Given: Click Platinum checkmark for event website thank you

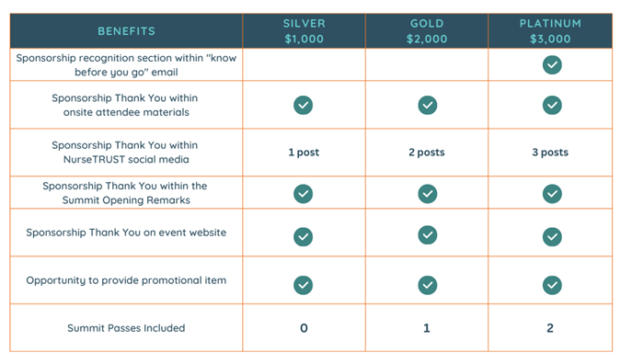Looking at the screenshot, I should pyautogui.click(x=552, y=237).
